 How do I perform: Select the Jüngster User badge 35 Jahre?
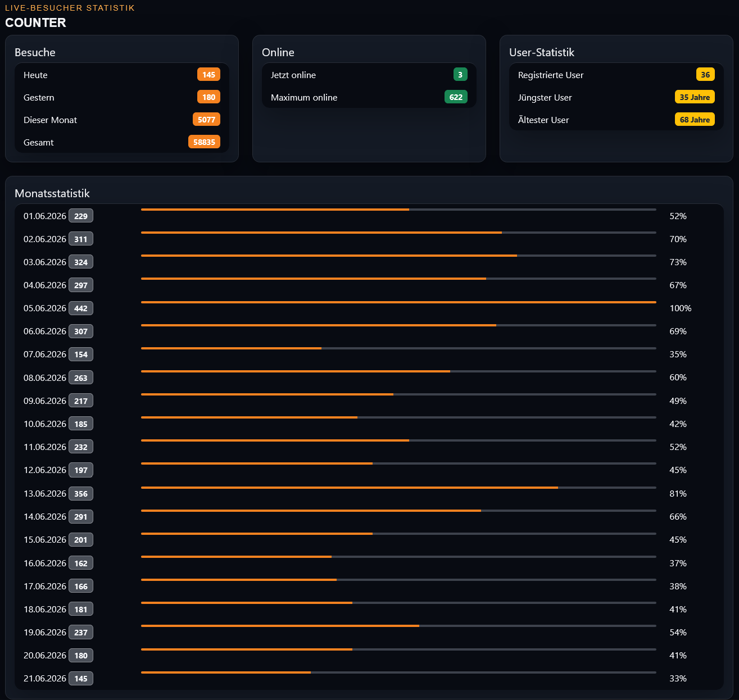695,97
